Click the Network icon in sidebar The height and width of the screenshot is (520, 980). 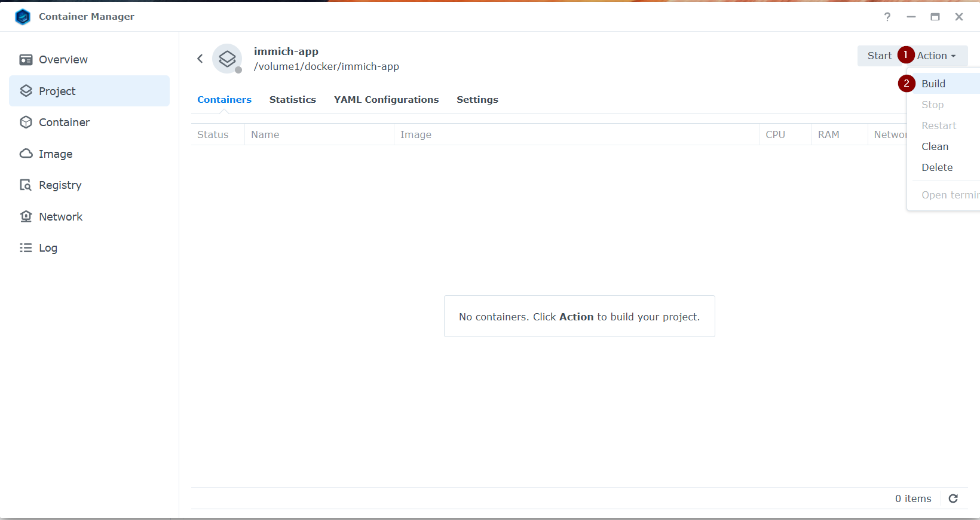click(26, 216)
